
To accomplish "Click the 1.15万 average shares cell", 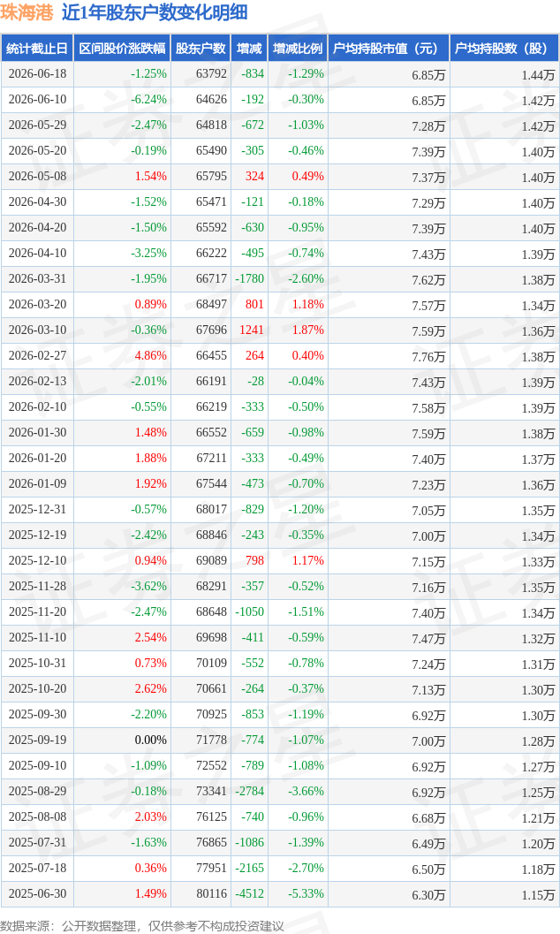I will (538, 895).
